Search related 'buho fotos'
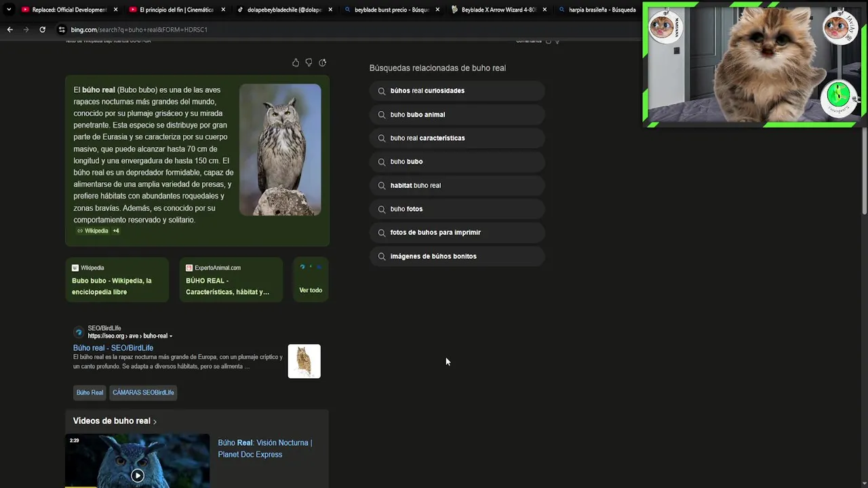 457,209
